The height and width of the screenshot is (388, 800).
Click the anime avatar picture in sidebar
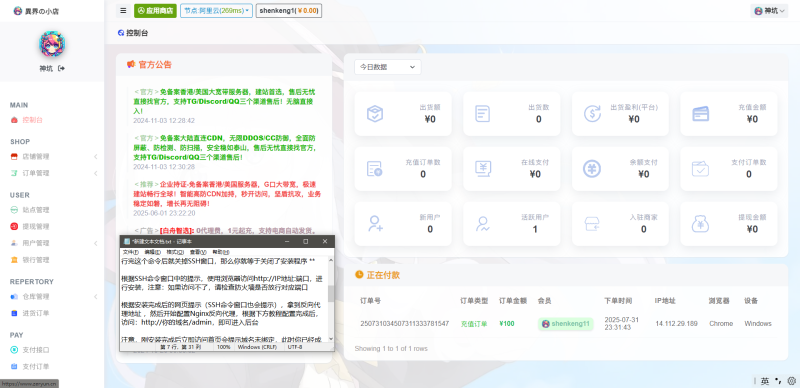[52, 43]
